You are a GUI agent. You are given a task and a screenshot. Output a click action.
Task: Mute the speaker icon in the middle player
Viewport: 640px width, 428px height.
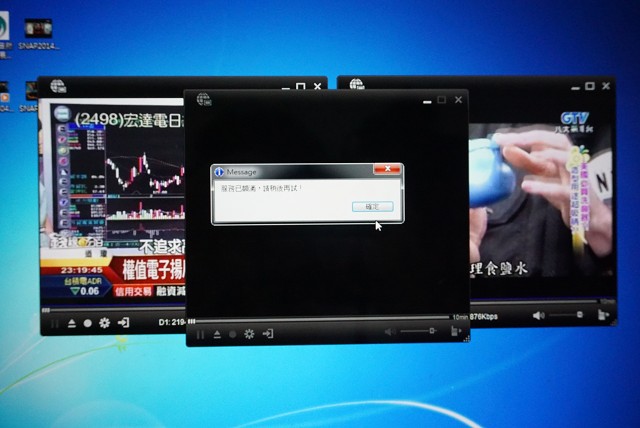pos(390,332)
